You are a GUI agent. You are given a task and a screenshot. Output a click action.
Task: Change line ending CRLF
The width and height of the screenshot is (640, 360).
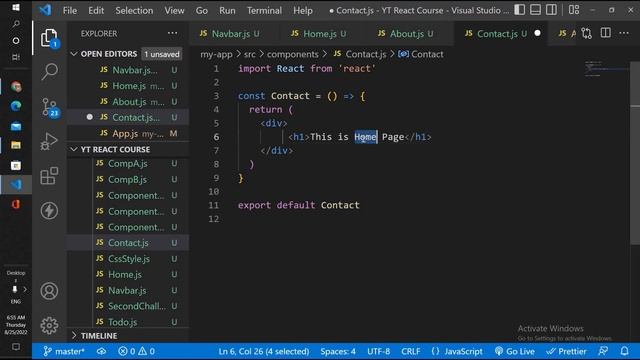(411, 351)
